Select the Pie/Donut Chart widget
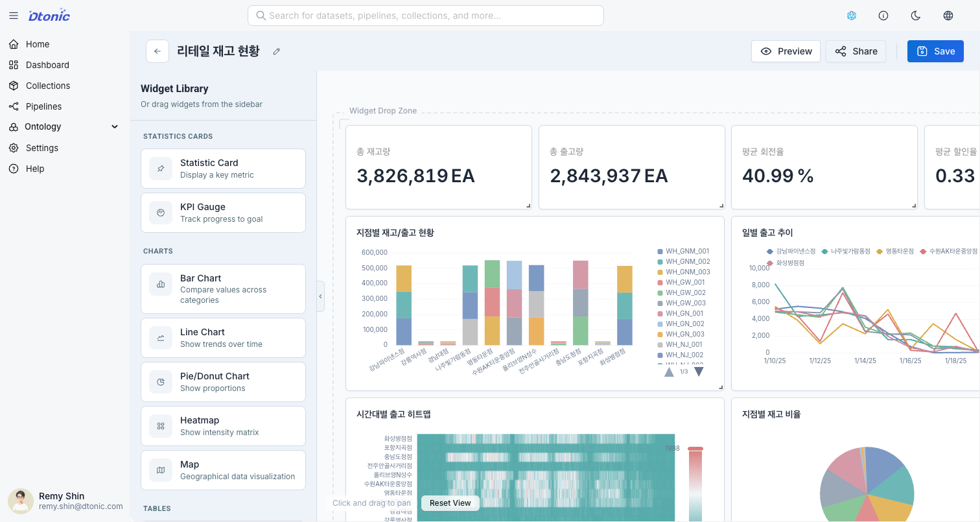Screen dimensions: 980x522 pos(223,382)
